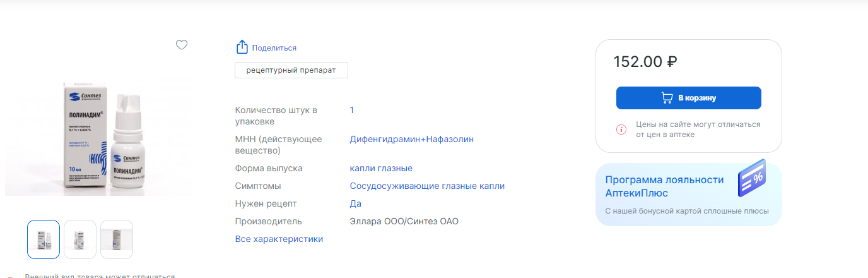
Task: Add item via В корзину button
Action: click(x=689, y=98)
